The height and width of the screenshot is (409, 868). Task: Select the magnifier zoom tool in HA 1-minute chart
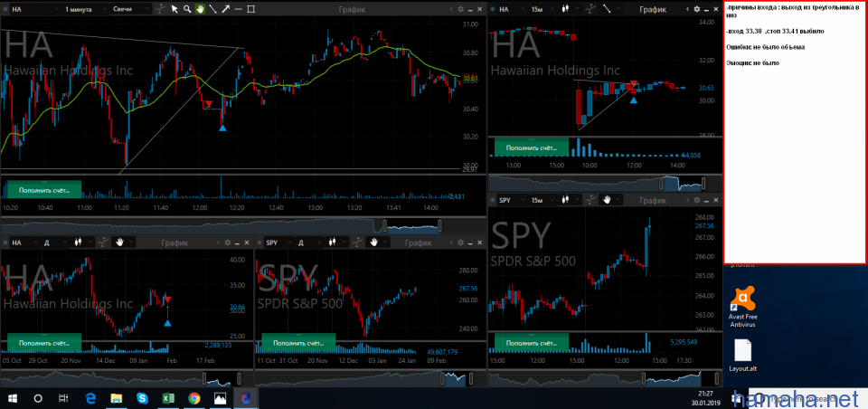tap(187, 9)
